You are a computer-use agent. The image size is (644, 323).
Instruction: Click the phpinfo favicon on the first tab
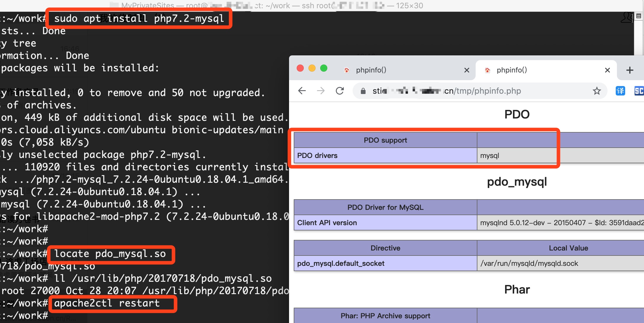click(346, 70)
